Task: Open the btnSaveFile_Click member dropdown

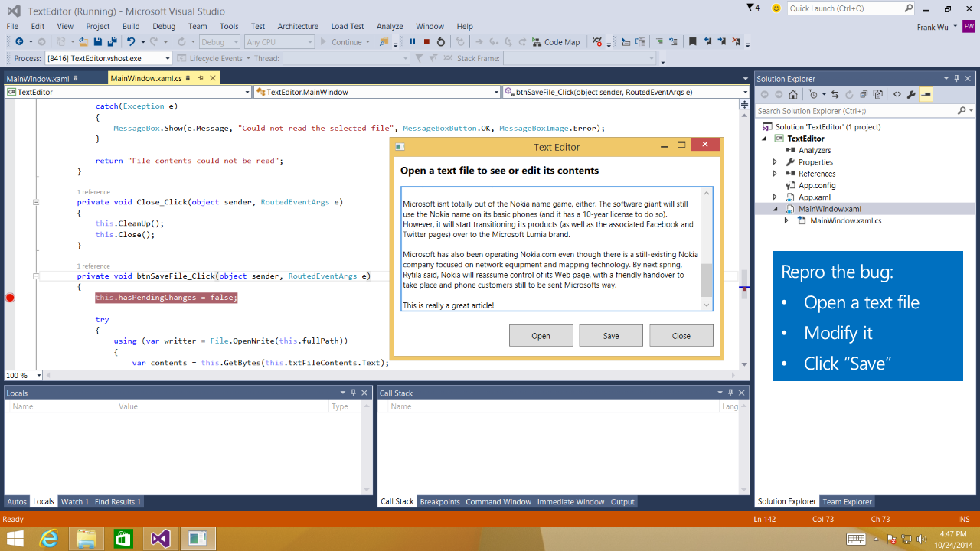Action: tap(745, 92)
